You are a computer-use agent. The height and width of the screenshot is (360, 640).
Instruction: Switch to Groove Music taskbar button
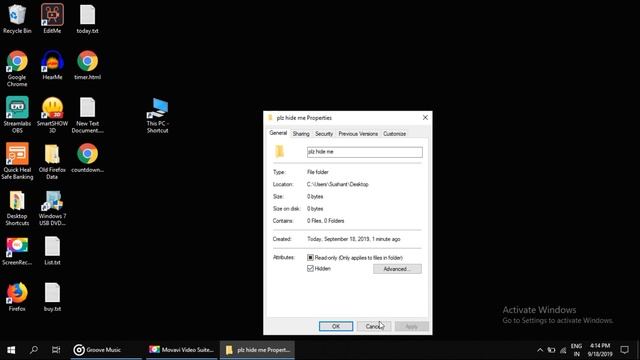point(106,350)
